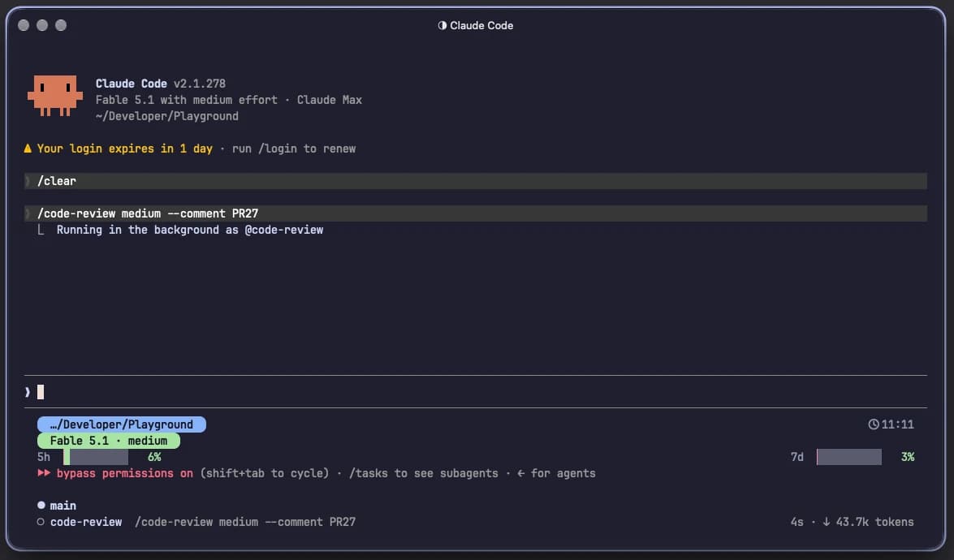This screenshot has height=560, width=954.
Task: Click the prompt chevron in the input line
Action: point(28,392)
